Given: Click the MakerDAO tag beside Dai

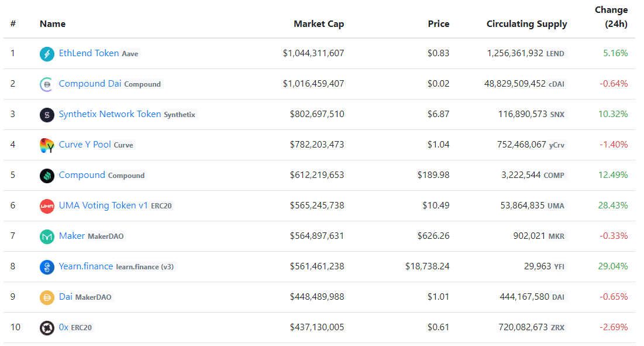Looking at the screenshot, I should (93, 297).
